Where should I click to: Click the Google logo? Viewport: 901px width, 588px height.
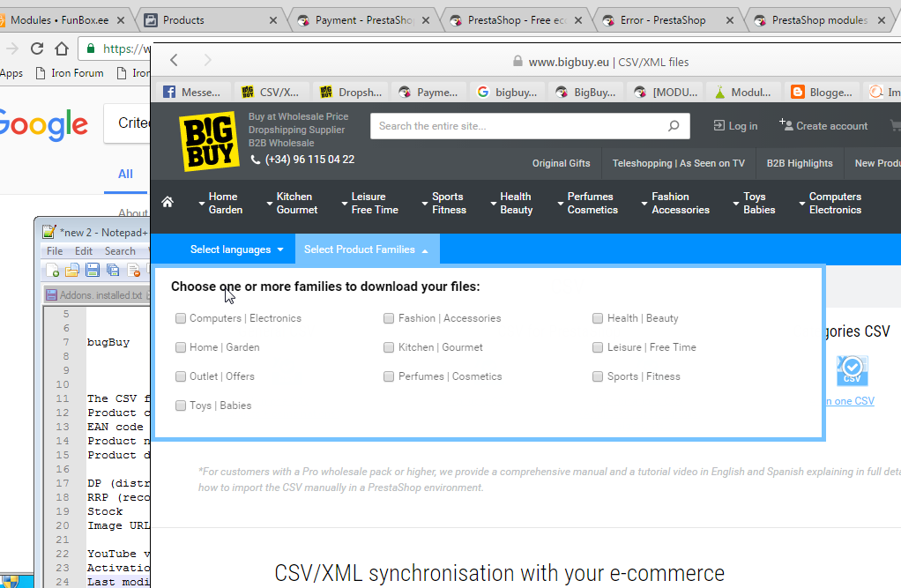[x=43, y=124]
